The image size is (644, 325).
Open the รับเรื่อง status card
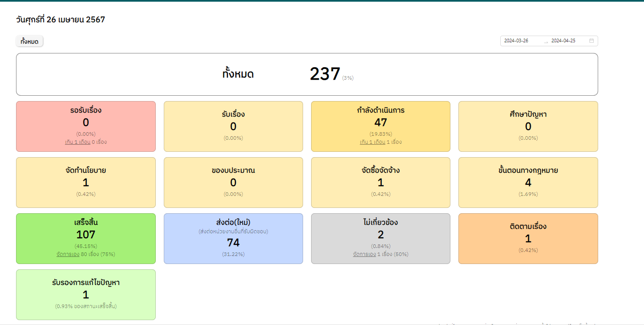point(233,126)
